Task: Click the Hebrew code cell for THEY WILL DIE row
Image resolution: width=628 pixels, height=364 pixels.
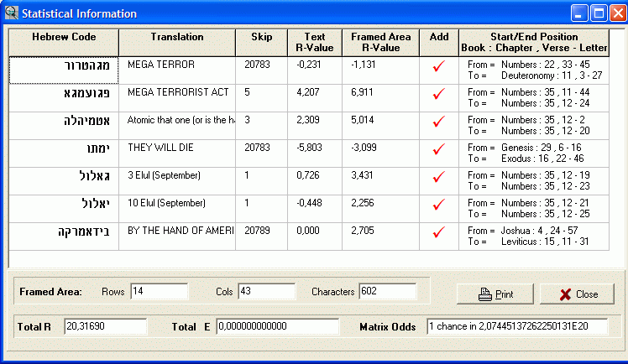Action: pyautogui.click(x=64, y=153)
